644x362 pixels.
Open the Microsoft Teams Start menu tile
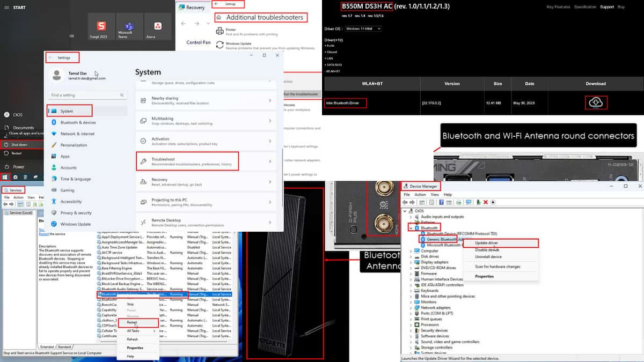tap(129, 26)
